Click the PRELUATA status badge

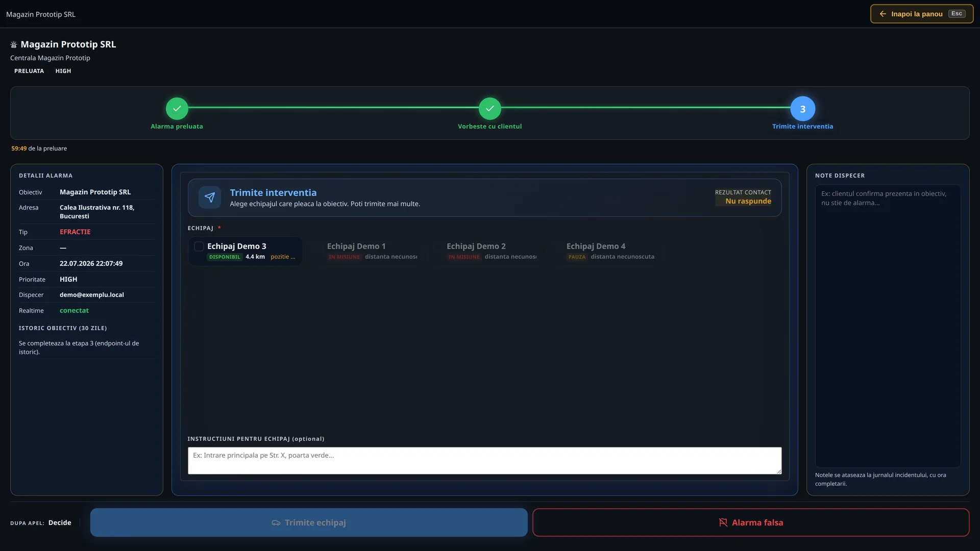point(29,71)
